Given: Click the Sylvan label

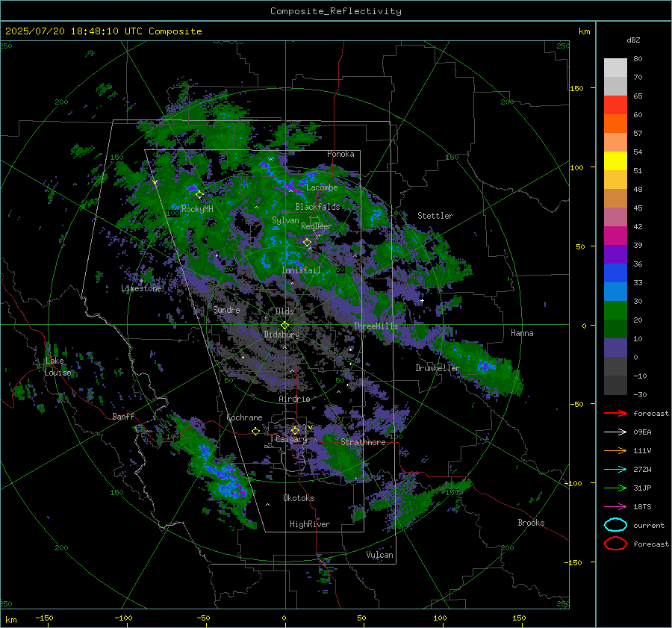Looking at the screenshot, I should [x=285, y=220].
